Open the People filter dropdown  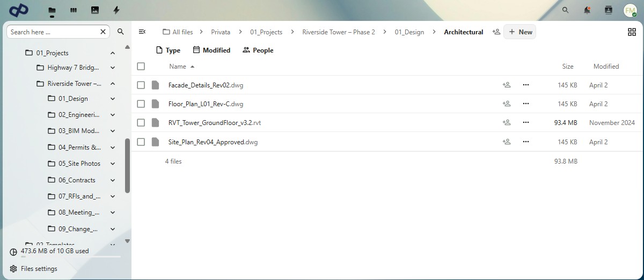coord(258,50)
